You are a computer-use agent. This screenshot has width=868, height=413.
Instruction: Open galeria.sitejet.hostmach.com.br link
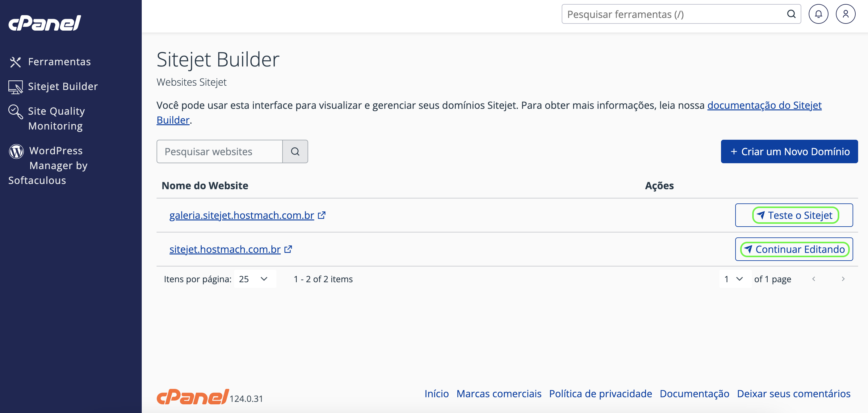[241, 215]
